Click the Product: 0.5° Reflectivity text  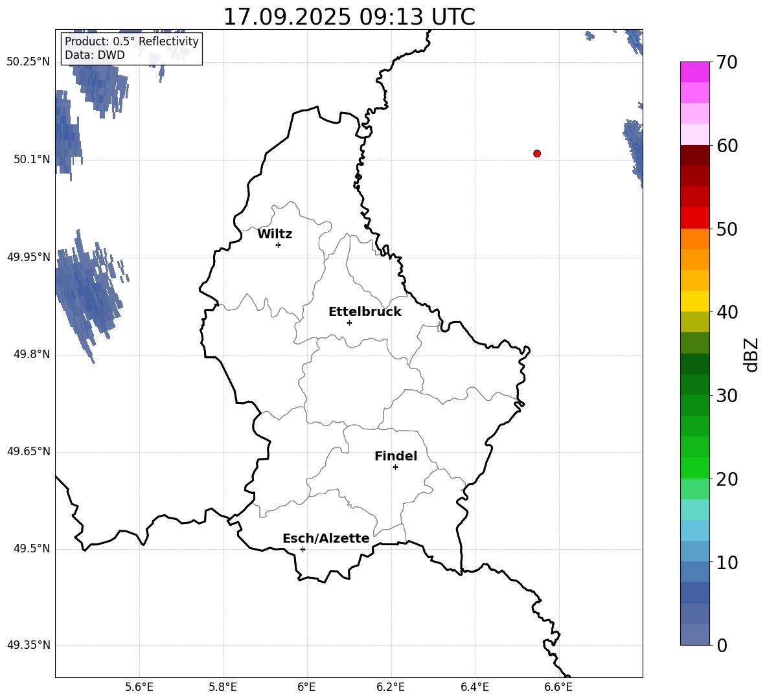[132, 41]
